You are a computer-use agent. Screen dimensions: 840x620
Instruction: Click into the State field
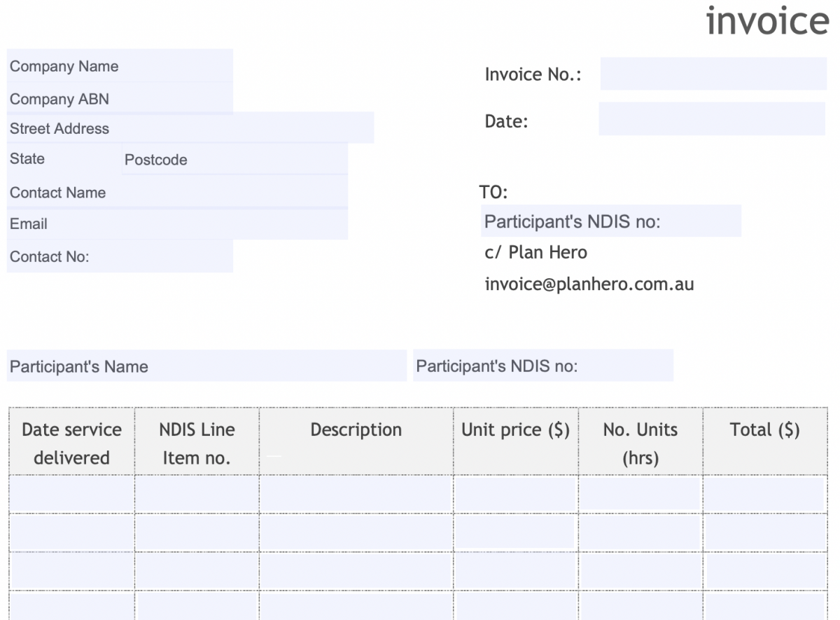pyautogui.click(x=63, y=159)
